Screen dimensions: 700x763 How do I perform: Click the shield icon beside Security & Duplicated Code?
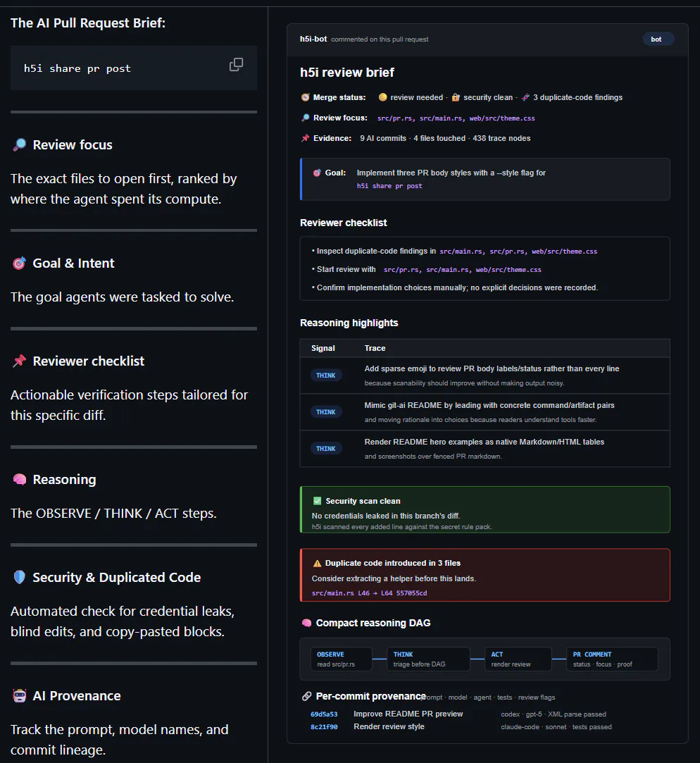pyautogui.click(x=20, y=577)
